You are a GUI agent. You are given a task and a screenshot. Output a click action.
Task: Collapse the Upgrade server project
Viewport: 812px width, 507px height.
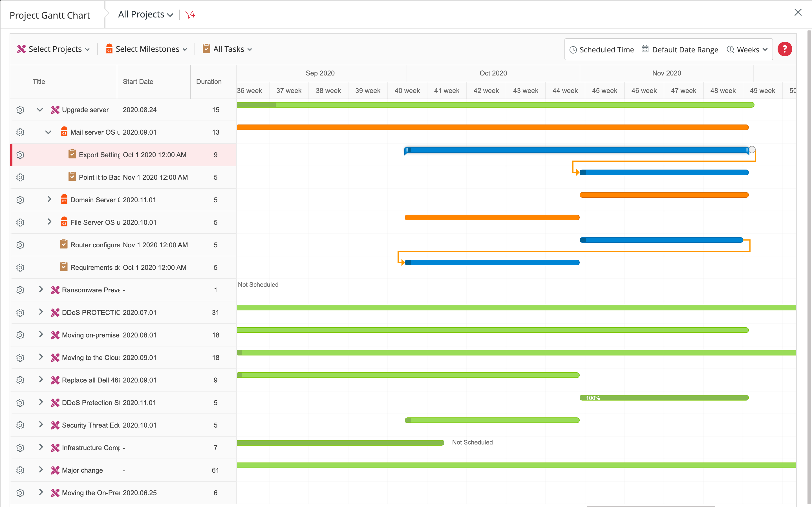[40, 110]
